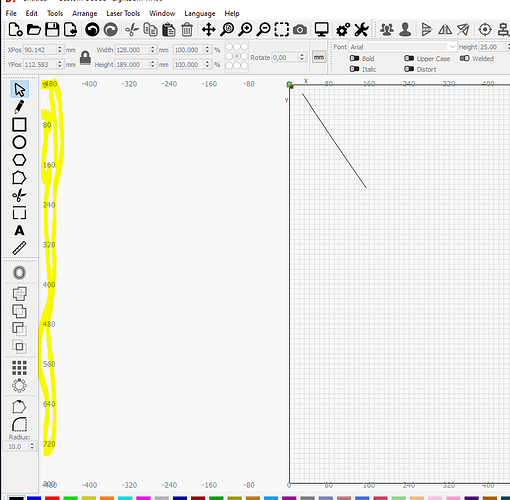Open the Laser Tools menu

[123, 13]
